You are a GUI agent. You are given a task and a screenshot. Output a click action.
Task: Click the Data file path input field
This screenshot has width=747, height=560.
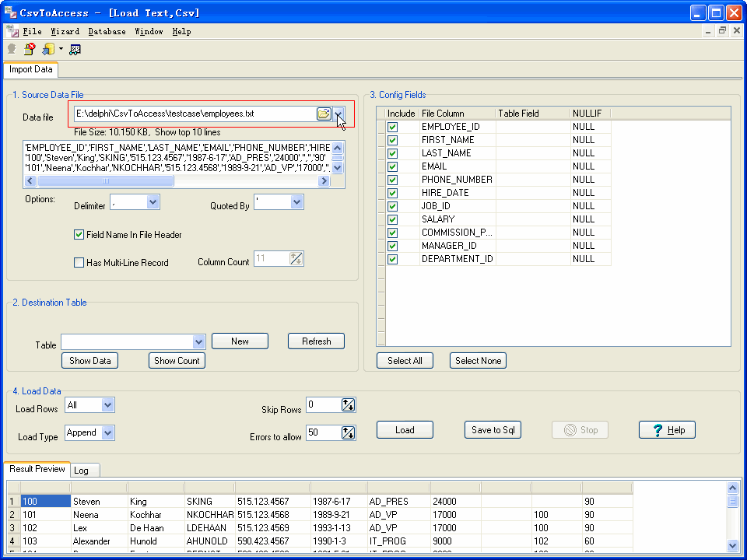click(195, 114)
